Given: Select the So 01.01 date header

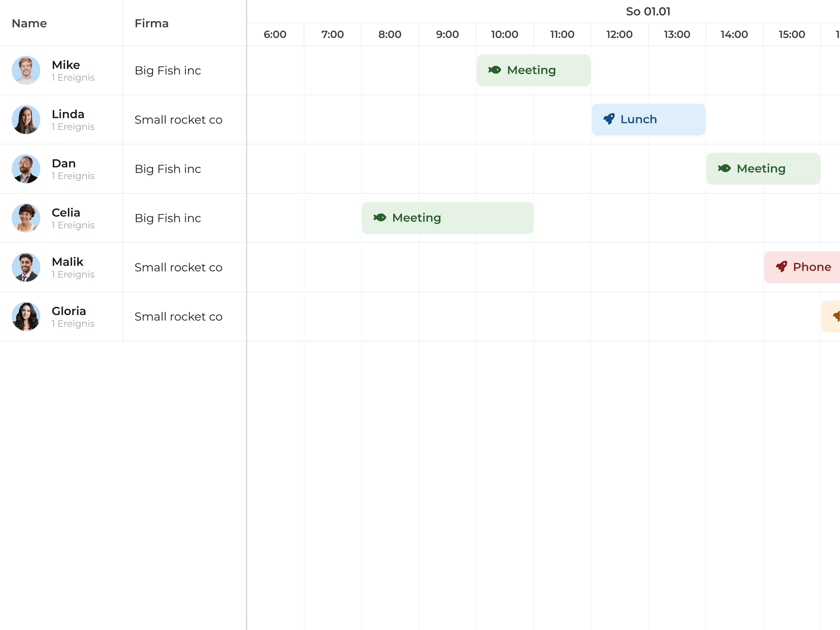Looking at the screenshot, I should 647,11.
